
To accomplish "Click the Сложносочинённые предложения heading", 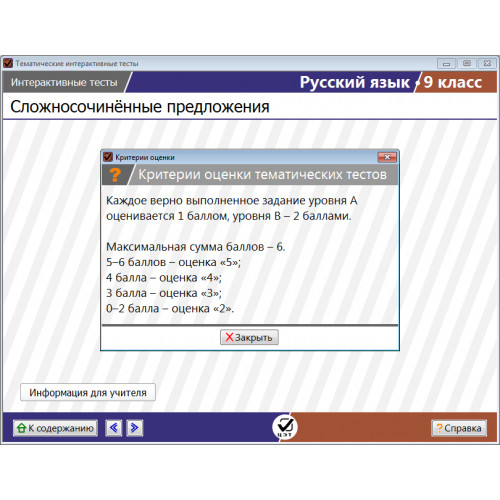I will [140, 107].
